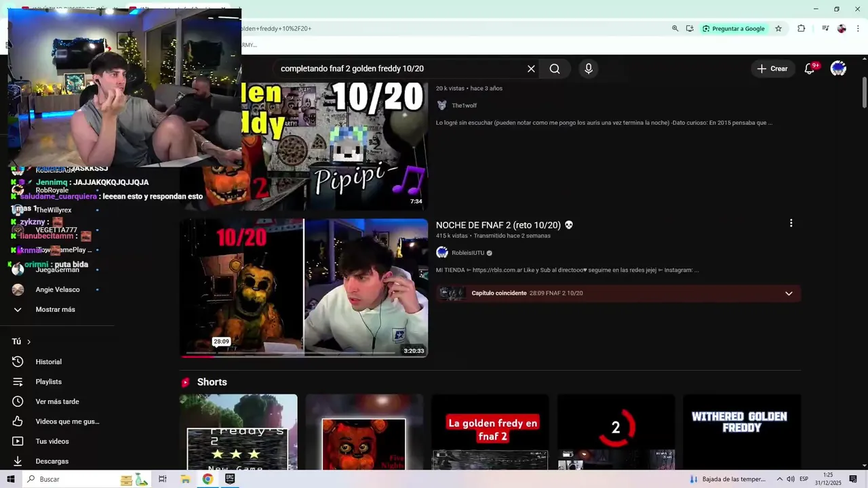Click the Chrome icon in the taskbar
868x488 pixels.
point(208,479)
